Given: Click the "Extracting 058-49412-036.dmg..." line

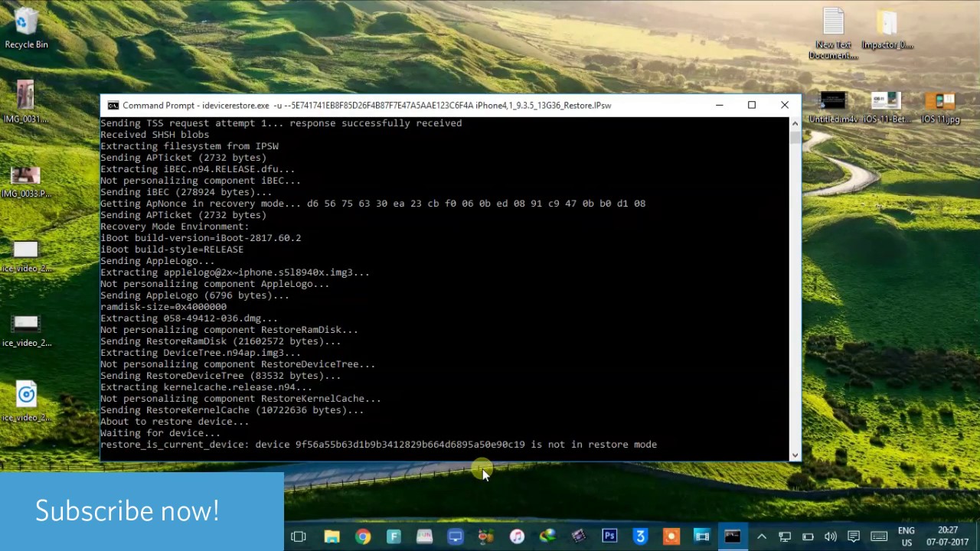Looking at the screenshot, I should (189, 318).
